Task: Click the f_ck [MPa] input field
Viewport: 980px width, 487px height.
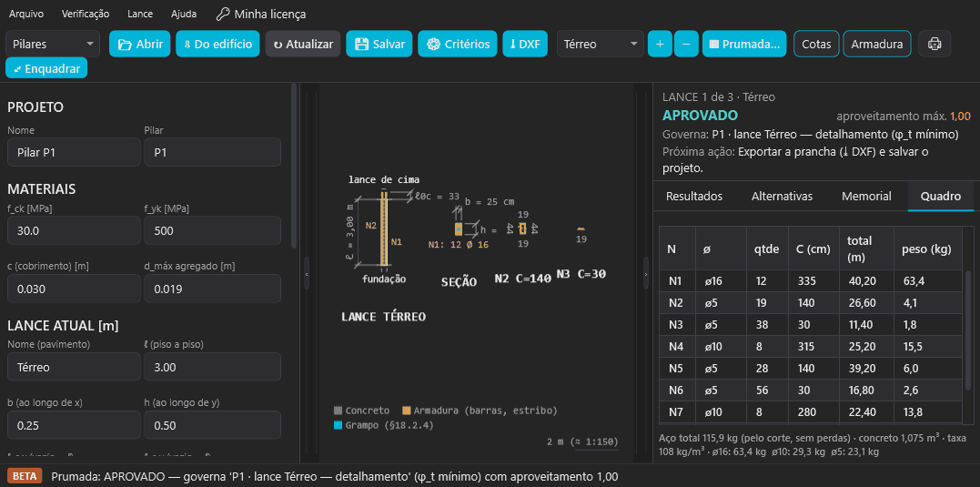Action: coord(74,230)
